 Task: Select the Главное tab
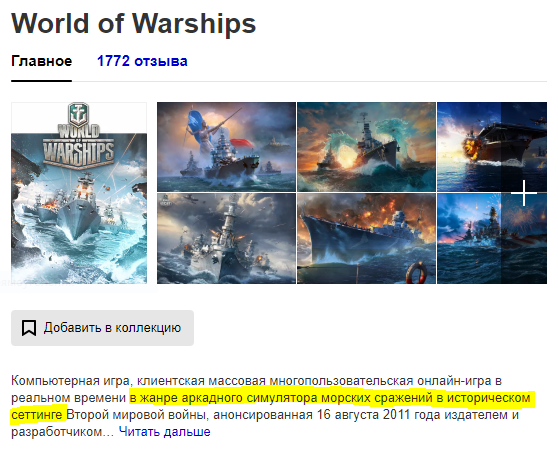click(x=41, y=61)
